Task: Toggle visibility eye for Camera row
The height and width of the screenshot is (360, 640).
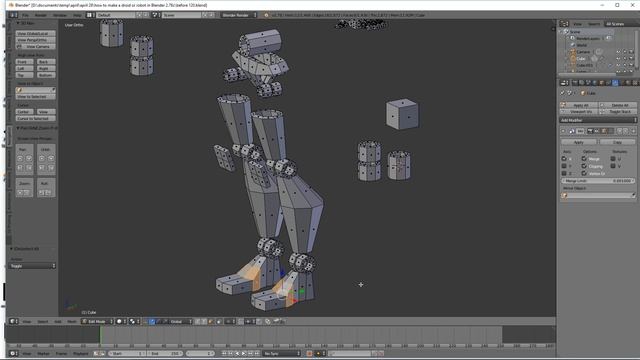Action: click(x=619, y=52)
